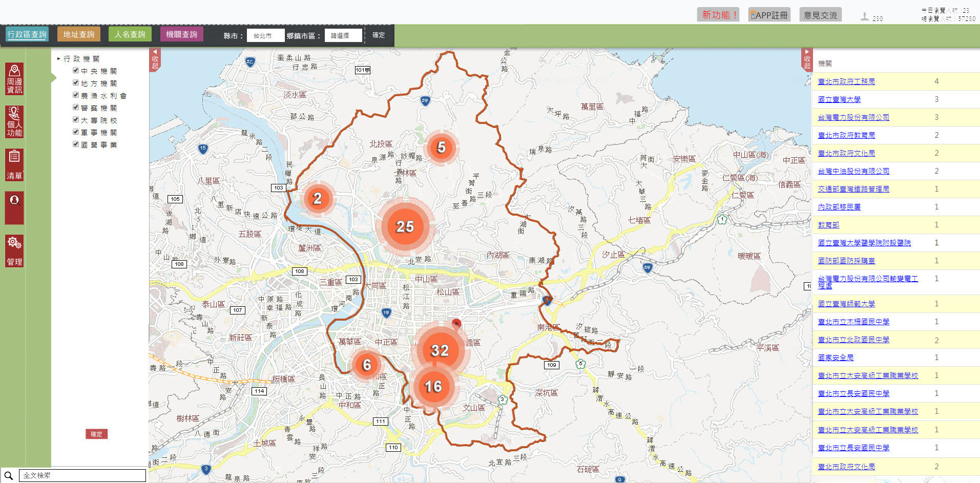Viewport: 980px width, 483px height.
Task: Switch to the 地址查詢 tab
Action: coord(79,34)
